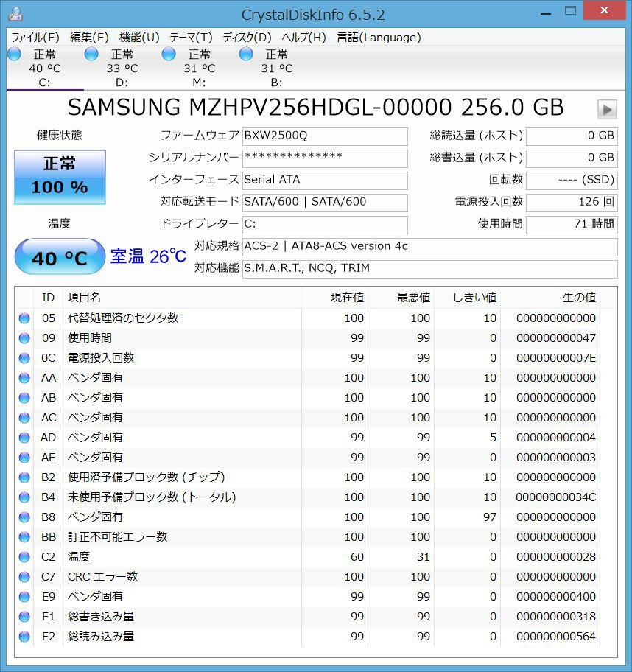Click the masked serial number field

[x=325, y=158]
